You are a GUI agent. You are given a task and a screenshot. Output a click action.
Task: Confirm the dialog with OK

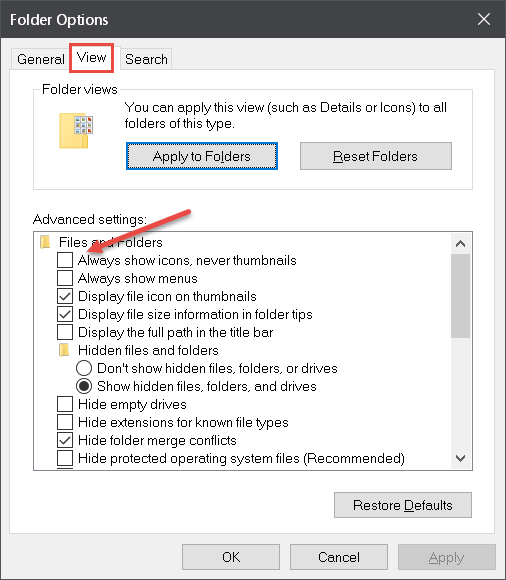[231, 557]
